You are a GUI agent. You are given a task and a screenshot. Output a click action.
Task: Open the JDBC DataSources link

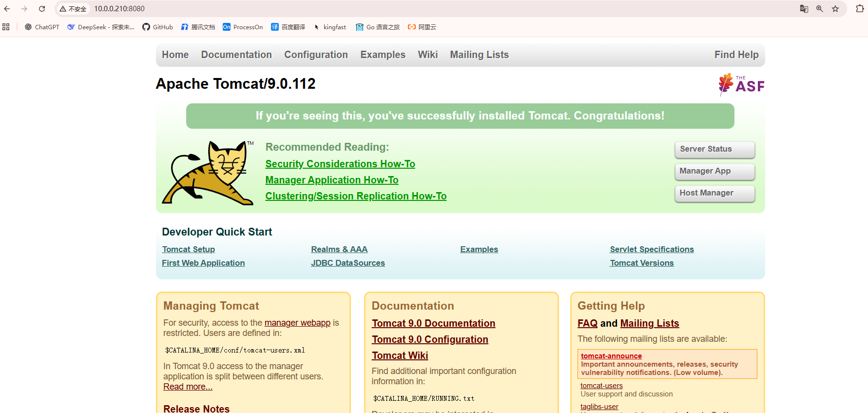(x=348, y=263)
